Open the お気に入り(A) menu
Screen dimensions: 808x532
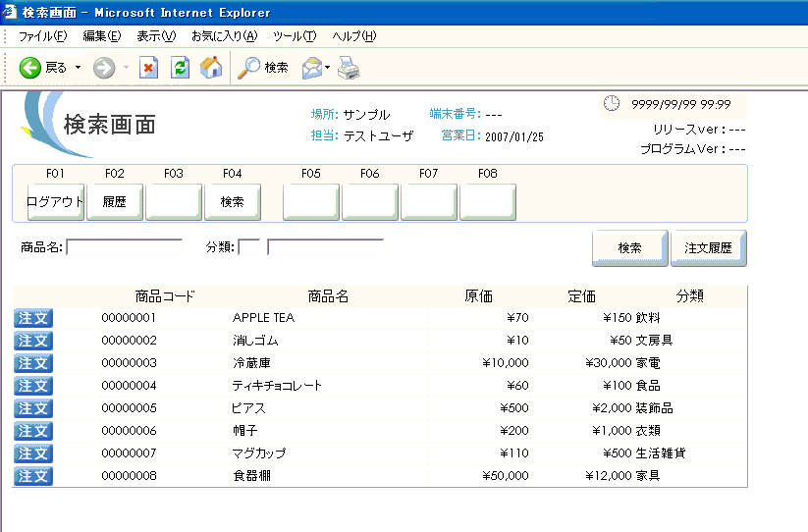click(x=224, y=36)
